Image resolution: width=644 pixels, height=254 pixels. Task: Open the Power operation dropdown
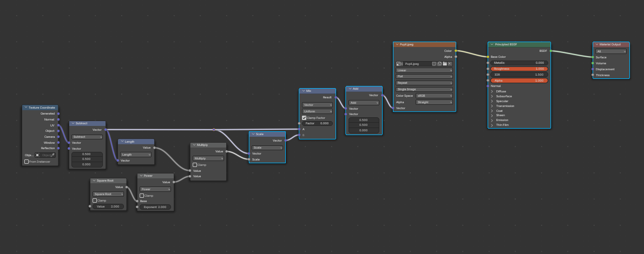(x=155, y=189)
